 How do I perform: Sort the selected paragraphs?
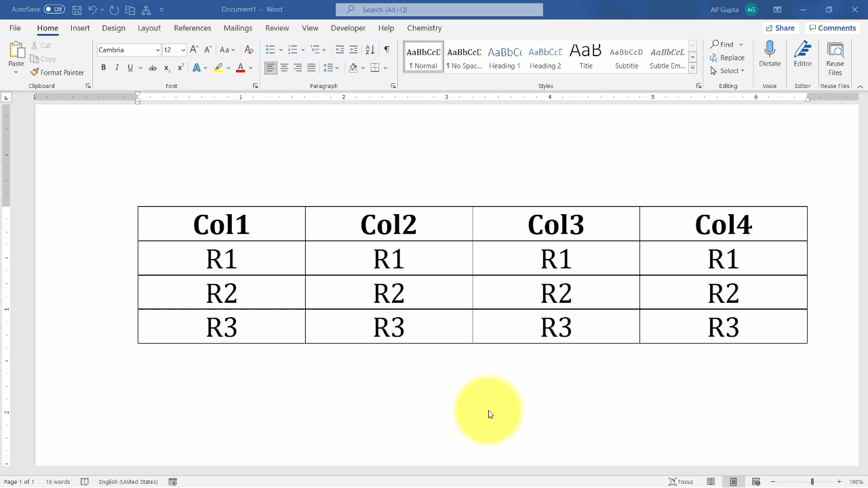click(369, 49)
